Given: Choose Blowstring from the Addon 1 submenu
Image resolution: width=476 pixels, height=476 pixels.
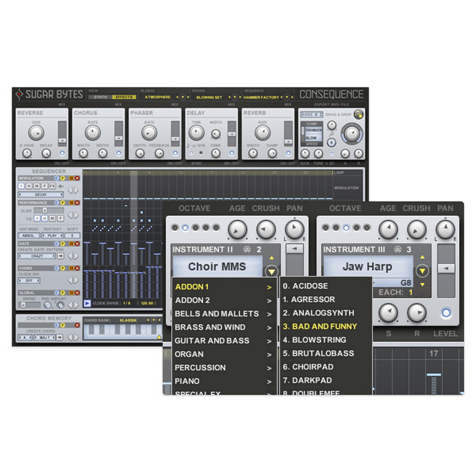Looking at the screenshot, I should click(319, 340).
